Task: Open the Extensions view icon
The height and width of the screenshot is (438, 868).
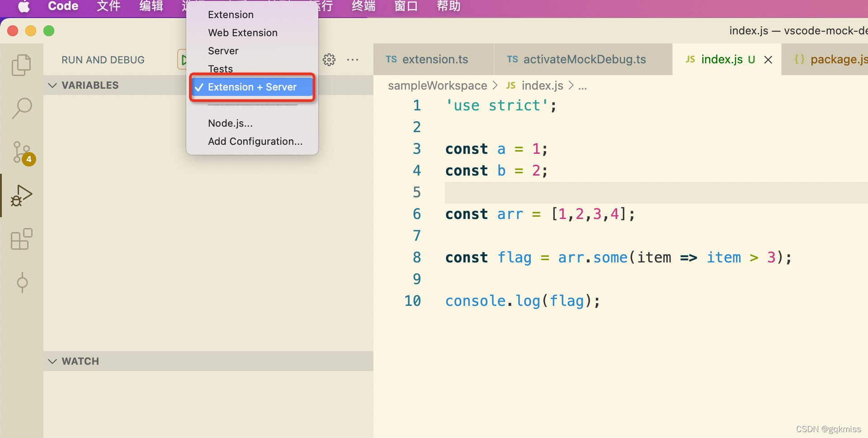Action: point(21,239)
